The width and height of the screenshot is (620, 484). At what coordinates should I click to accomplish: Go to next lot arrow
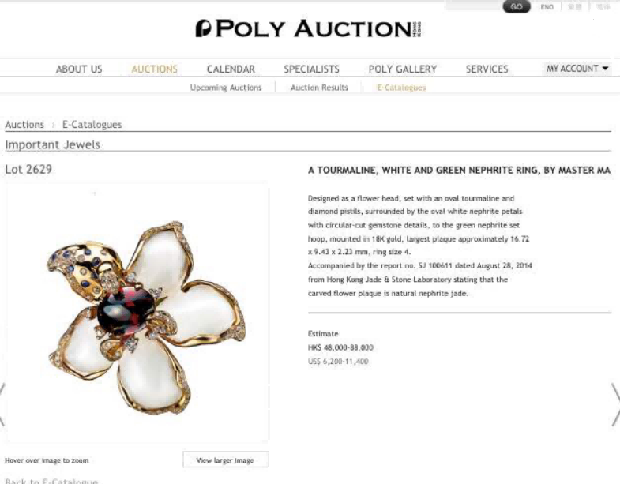click(616, 404)
